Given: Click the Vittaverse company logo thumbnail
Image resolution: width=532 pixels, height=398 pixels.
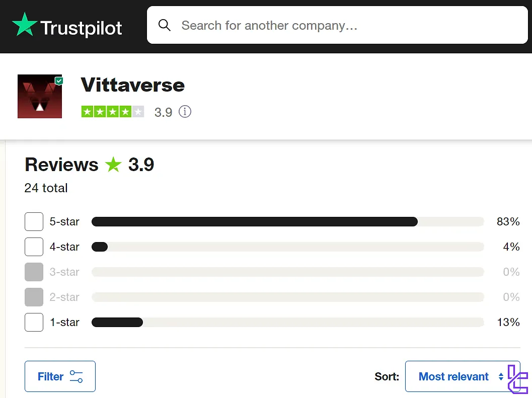Looking at the screenshot, I should coord(39,97).
